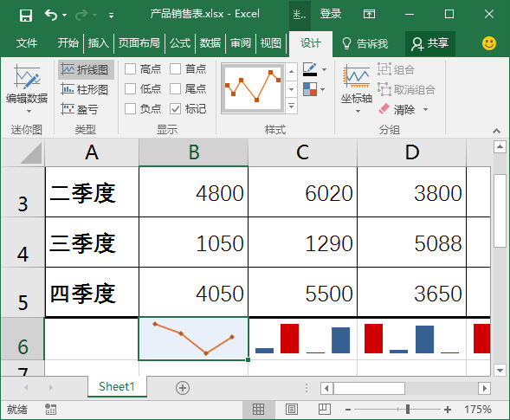Click the 三季度 cell
510x420 pixels.
92,242
